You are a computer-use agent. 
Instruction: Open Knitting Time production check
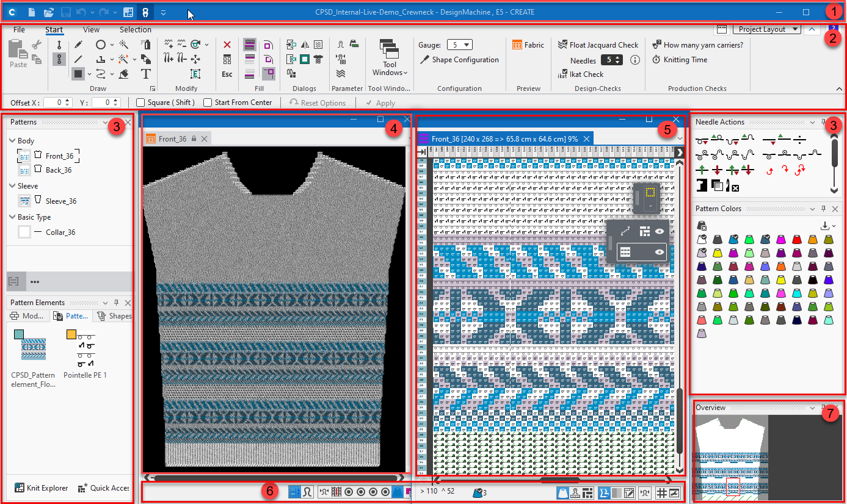pos(685,60)
